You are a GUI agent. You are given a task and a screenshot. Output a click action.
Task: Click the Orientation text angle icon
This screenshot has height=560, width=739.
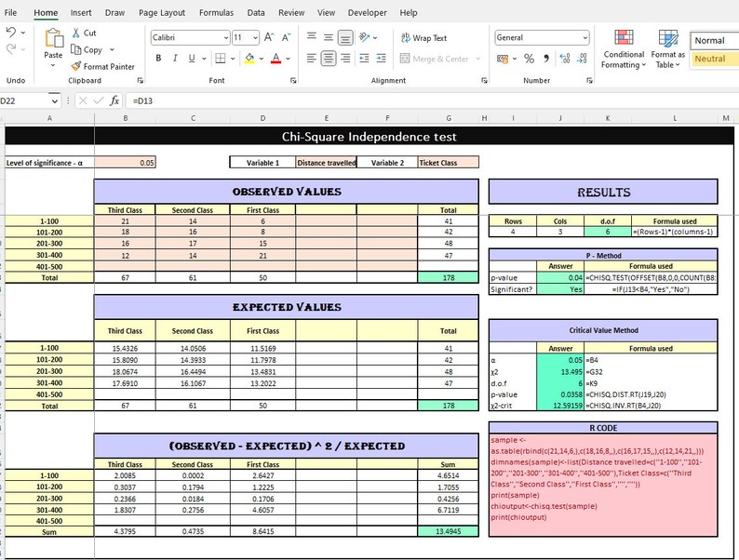click(364, 37)
